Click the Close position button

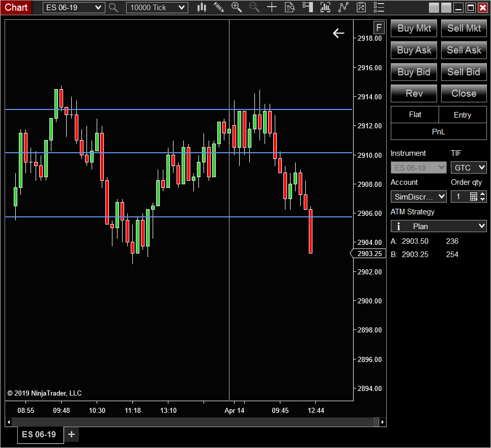(x=464, y=93)
